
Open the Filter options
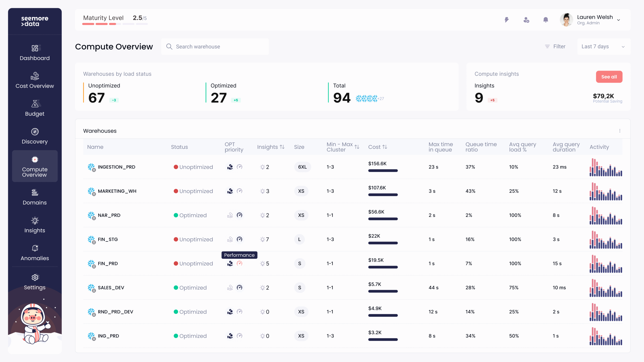tap(555, 47)
